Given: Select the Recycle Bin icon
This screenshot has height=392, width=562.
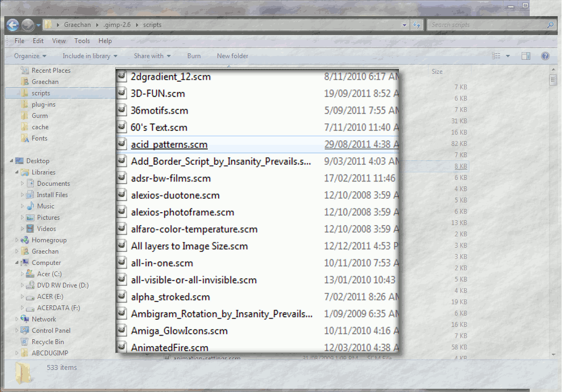Looking at the screenshot, I should (x=25, y=342).
